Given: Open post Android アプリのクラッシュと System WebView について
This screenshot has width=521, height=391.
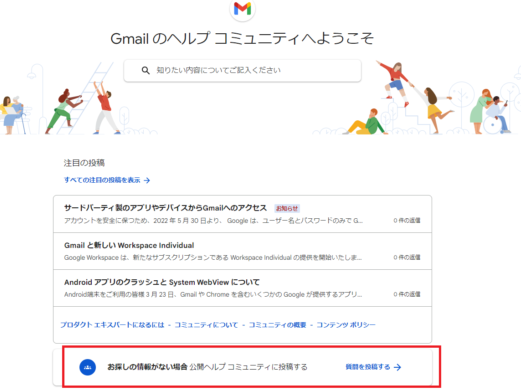Looking at the screenshot, I should (162, 282).
